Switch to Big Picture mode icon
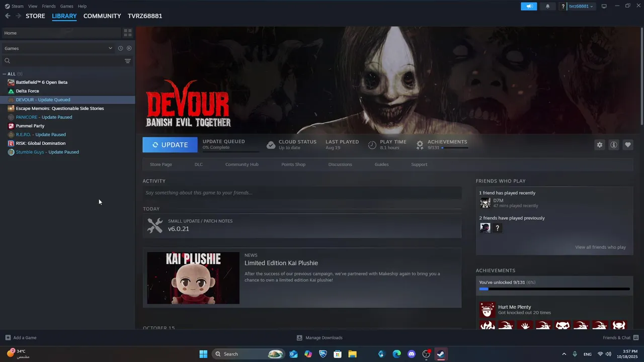The width and height of the screenshot is (644, 362). (604, 6)
